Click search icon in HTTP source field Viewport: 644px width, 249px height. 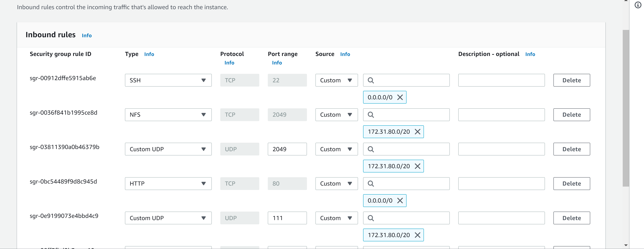[371, 184]
